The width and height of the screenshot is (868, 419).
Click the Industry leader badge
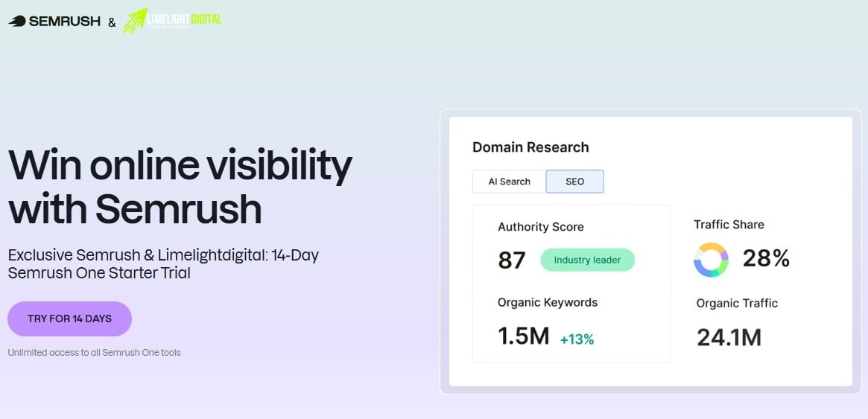[587, 260]
